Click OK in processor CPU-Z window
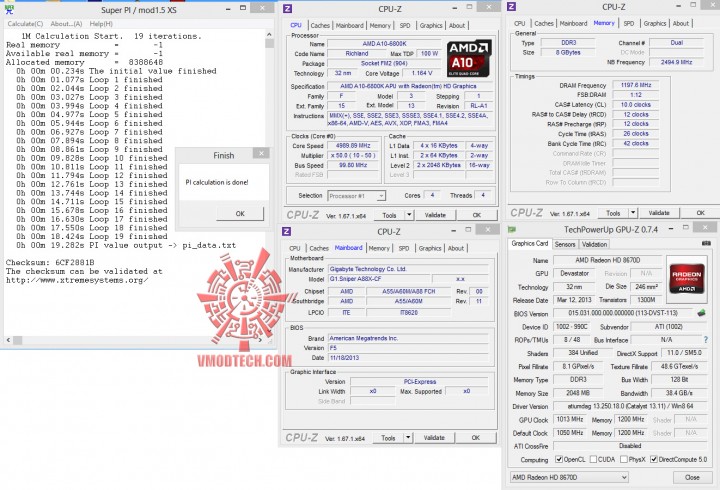Image resolution: width=720 pixels, height=490 pixels. click(477, 215)
